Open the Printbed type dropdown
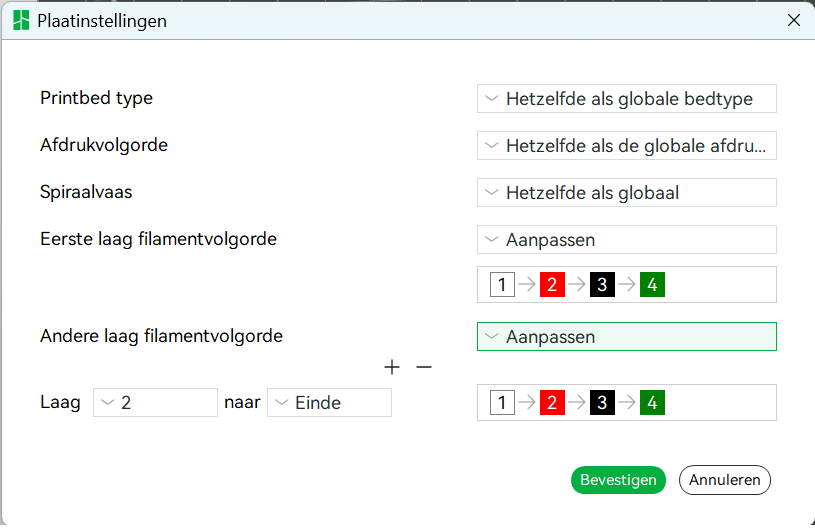This screenshot has height=529, width=815. 627,99
